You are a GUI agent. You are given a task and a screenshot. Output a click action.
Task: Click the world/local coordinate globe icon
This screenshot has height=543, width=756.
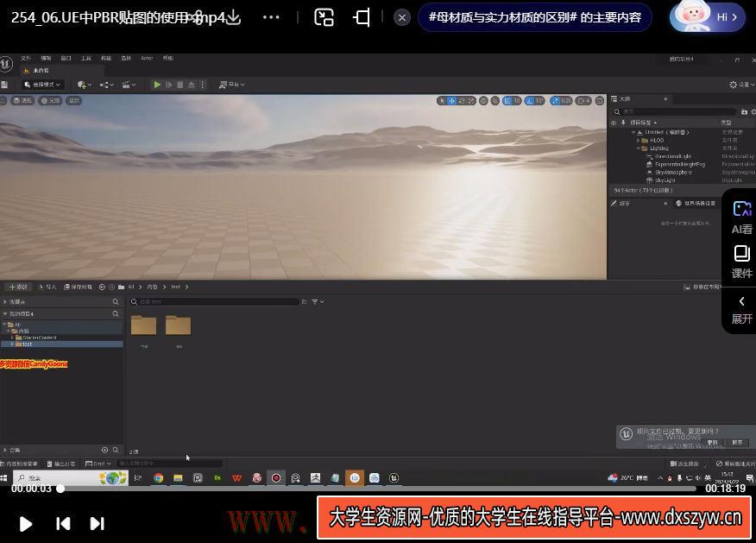pyautogui.click(x=483, y=100)
